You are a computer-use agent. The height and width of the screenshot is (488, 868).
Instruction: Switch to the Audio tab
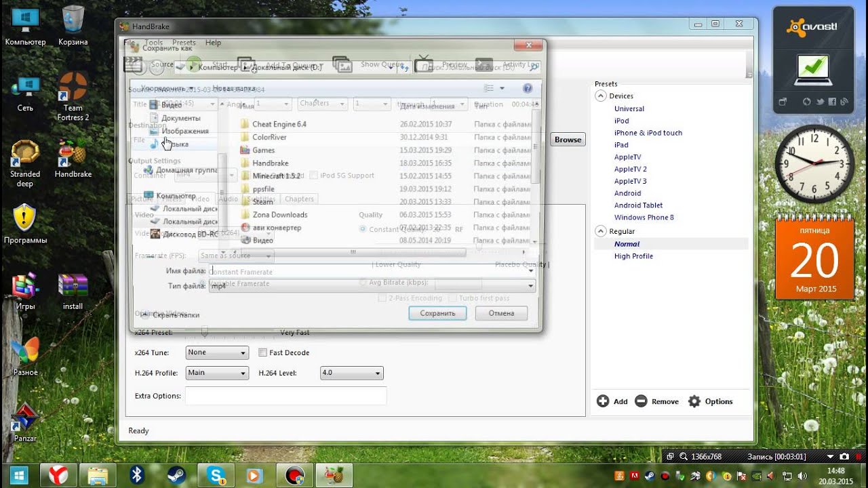tap(228, 199)
